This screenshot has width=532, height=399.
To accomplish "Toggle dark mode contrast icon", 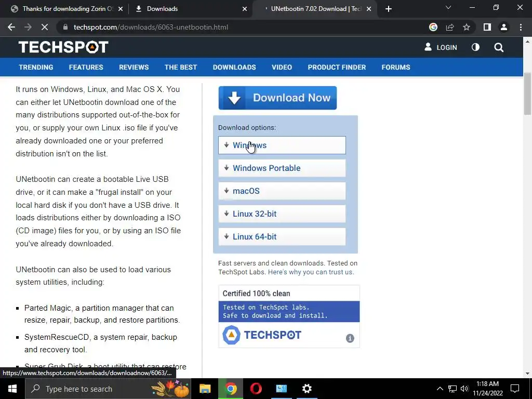I will click(476, 47).
